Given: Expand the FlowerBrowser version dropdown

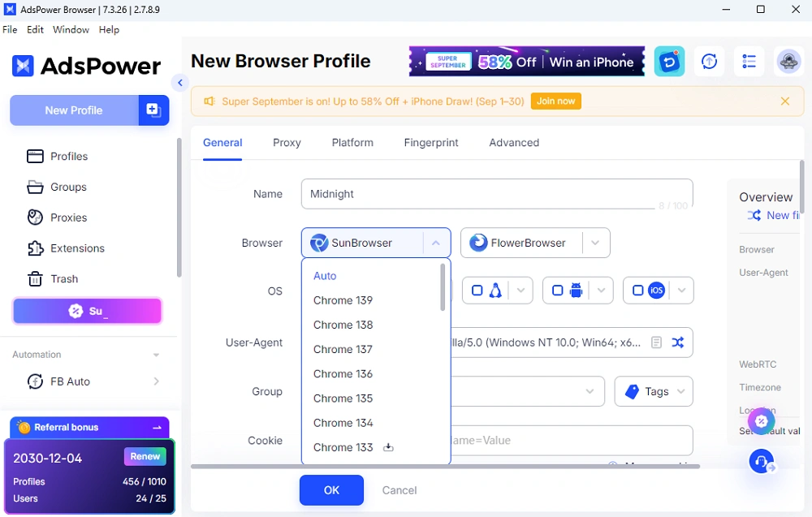Looking at the screenshot, I should pos(595,243).
